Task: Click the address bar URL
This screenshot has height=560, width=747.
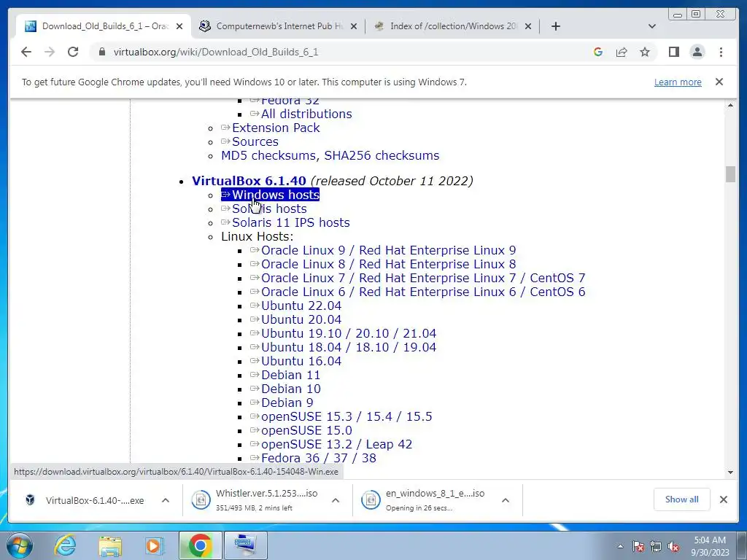Action: pyautogui.click(x=216, y=52)
